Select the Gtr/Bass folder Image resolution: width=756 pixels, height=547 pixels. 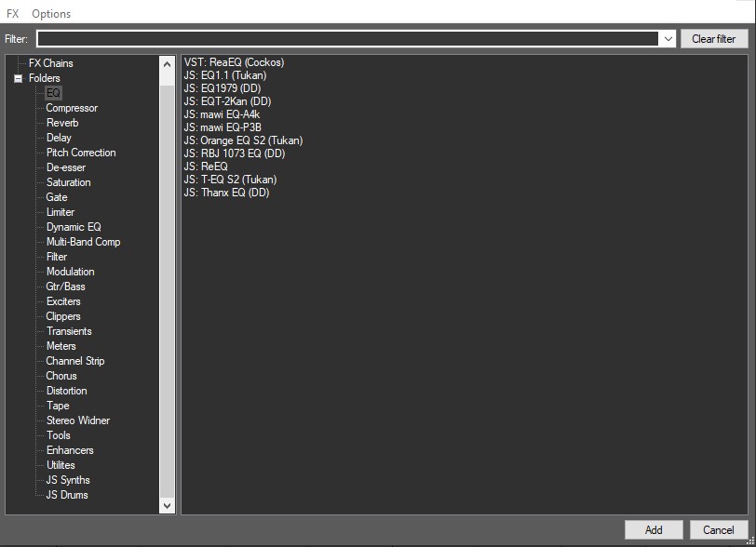(65, 287)
